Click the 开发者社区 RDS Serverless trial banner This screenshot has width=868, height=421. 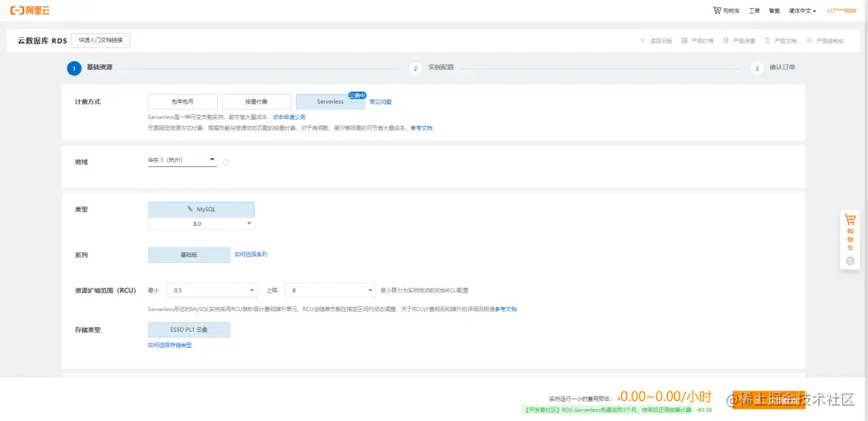tap(606, 410)
